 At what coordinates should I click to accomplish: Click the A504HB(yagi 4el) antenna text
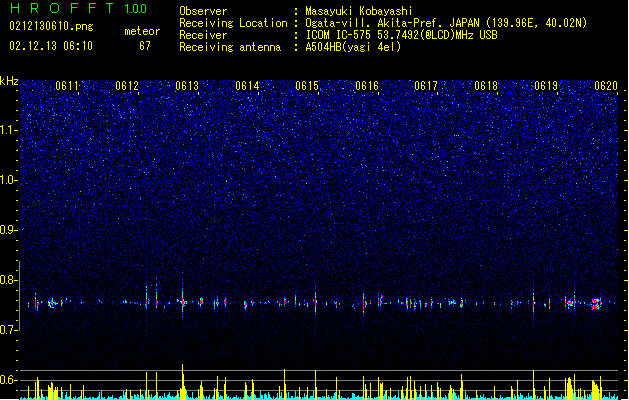353,47
